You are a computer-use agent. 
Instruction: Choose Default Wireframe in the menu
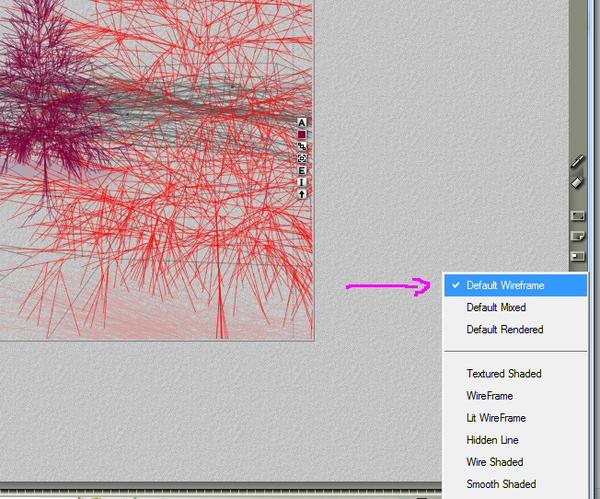pos(515,285)
